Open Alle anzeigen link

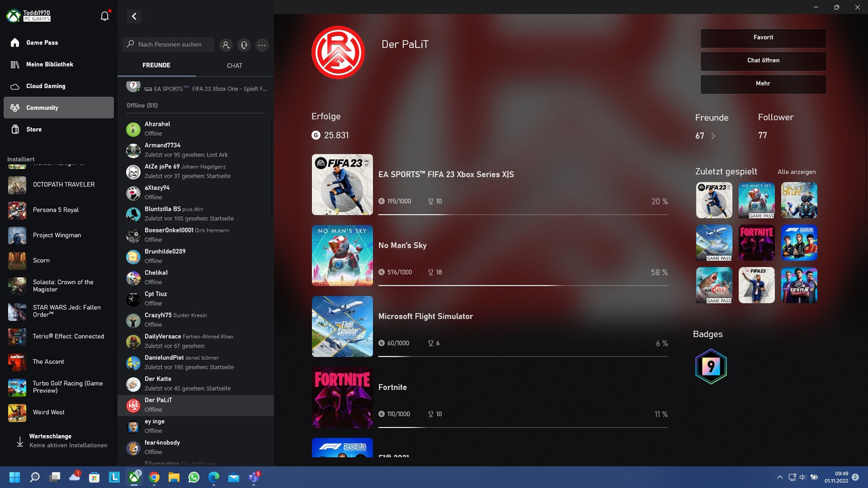(797, 172)
